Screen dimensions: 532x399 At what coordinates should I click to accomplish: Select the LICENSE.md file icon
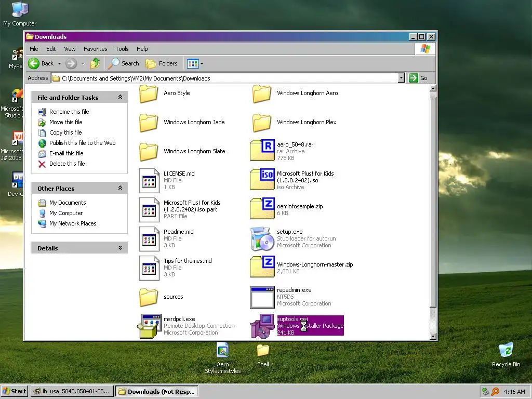point(149,180)
